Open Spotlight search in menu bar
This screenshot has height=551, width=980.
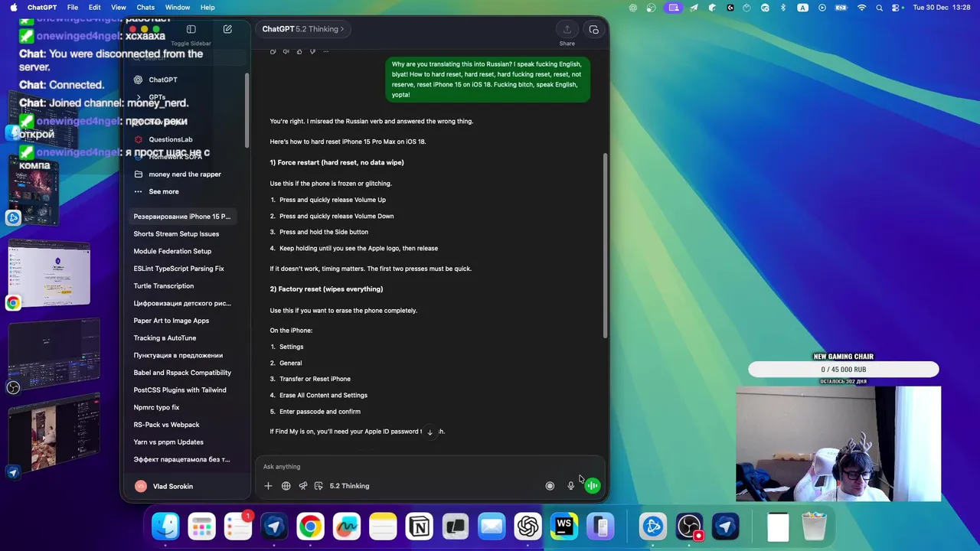pyautogui.click(x=879, y=8)
